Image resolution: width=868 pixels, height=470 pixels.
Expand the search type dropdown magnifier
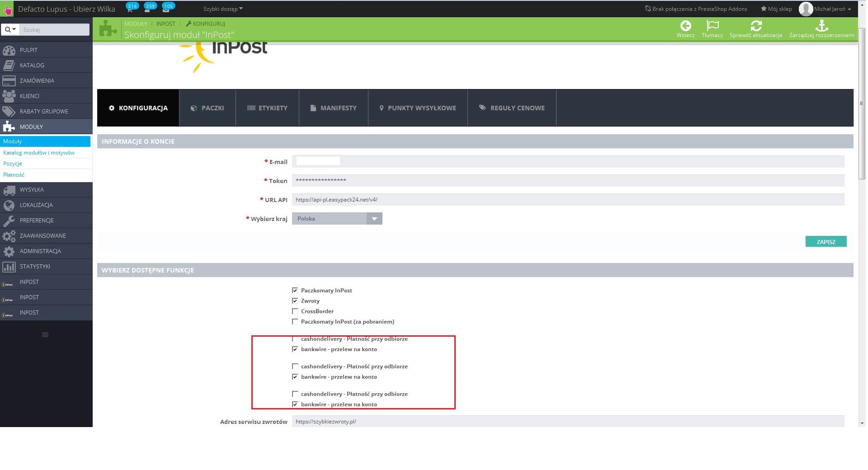(10, 29)
